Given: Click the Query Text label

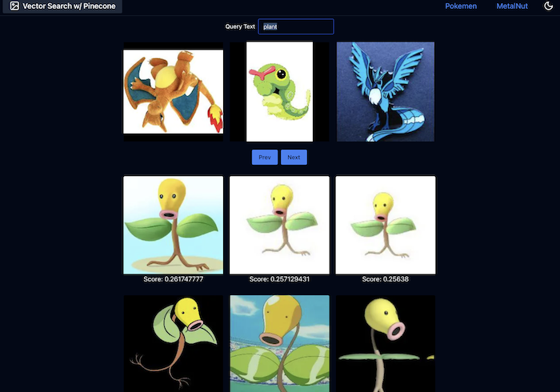Looking at the screenshot, I should [x=240, y=26].
